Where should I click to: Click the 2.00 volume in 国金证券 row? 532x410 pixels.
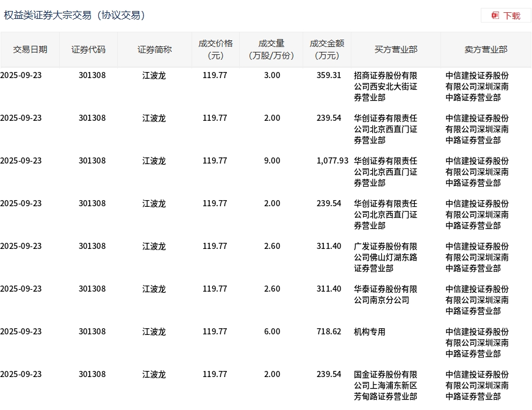click(x=272, y=375)
